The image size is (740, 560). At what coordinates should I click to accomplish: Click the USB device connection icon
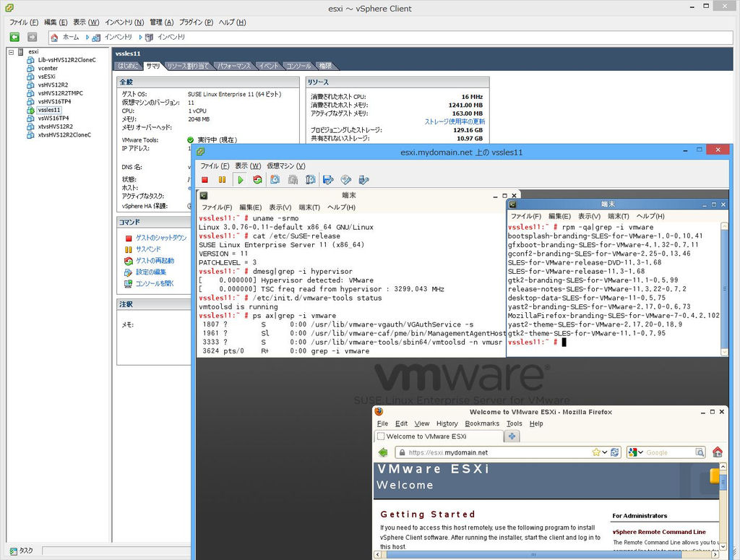click(x=363, y=180)
